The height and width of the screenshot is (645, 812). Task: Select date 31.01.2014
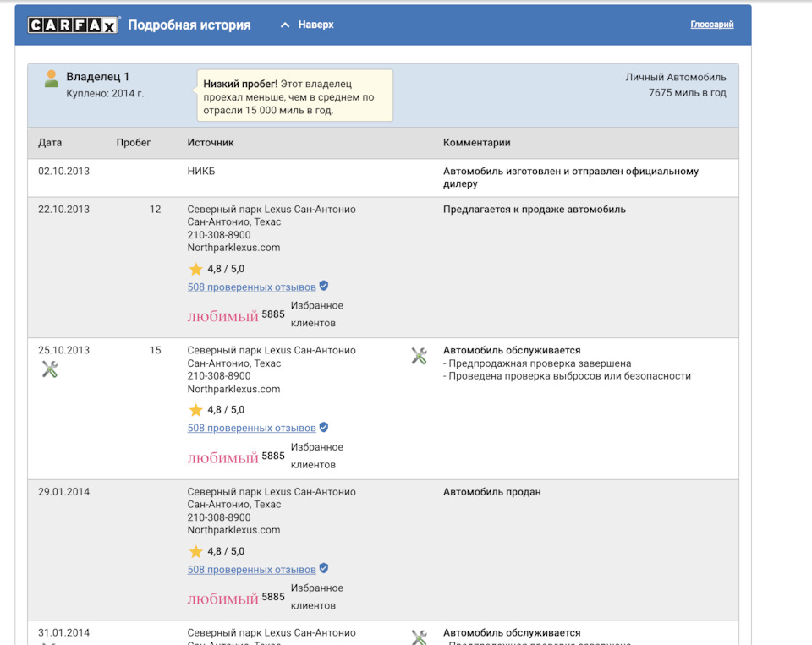pyautogui.click(x=63, y=632)
